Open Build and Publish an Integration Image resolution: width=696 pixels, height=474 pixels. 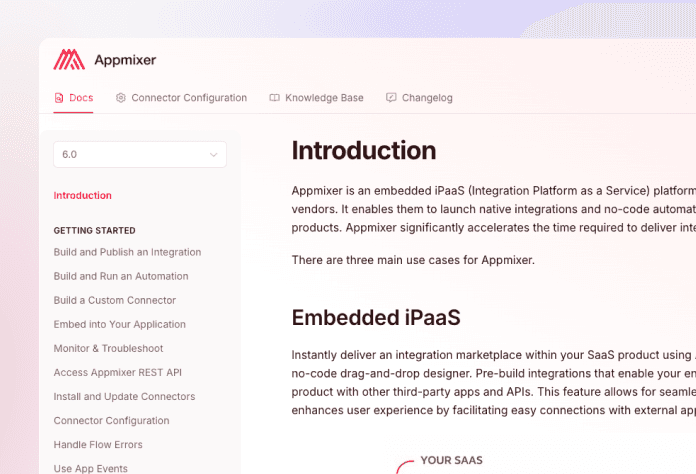(x=127, y=252)
